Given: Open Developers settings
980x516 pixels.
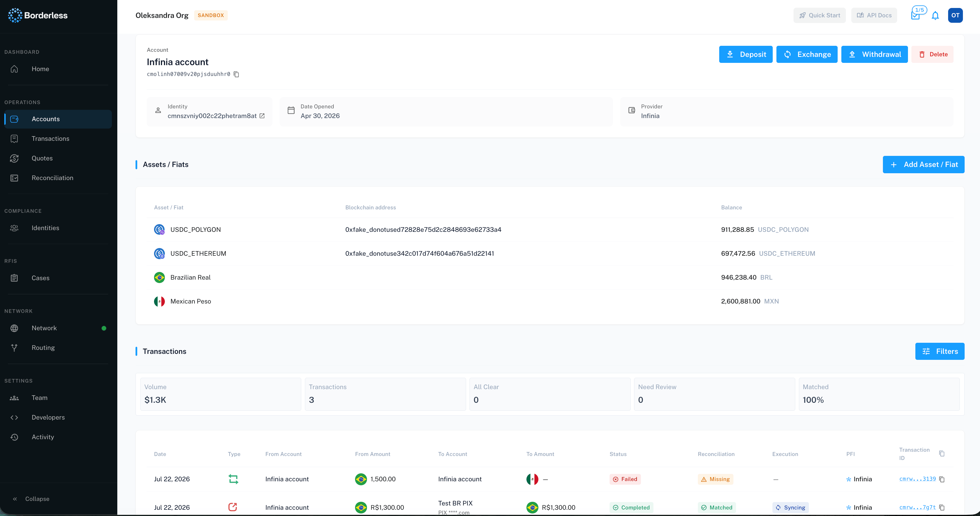Looking at the screenshot, I should tap(58, 417).
